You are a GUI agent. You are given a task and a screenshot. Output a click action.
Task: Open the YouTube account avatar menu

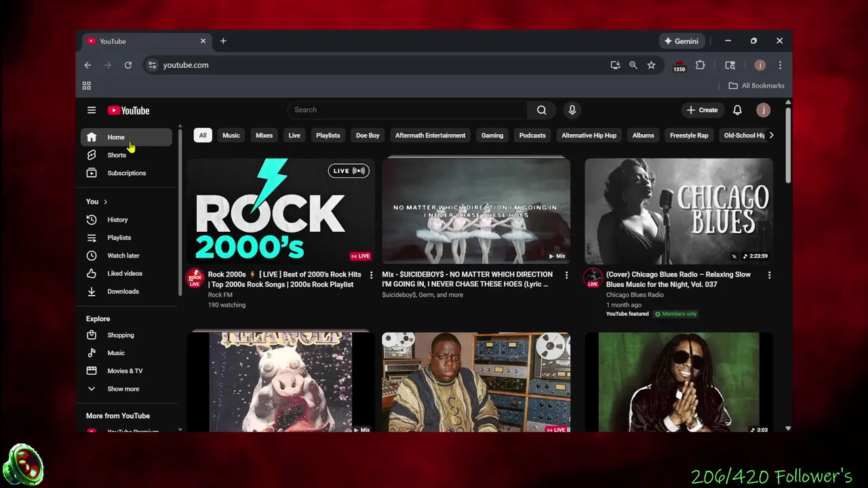(x=763, y=110)
